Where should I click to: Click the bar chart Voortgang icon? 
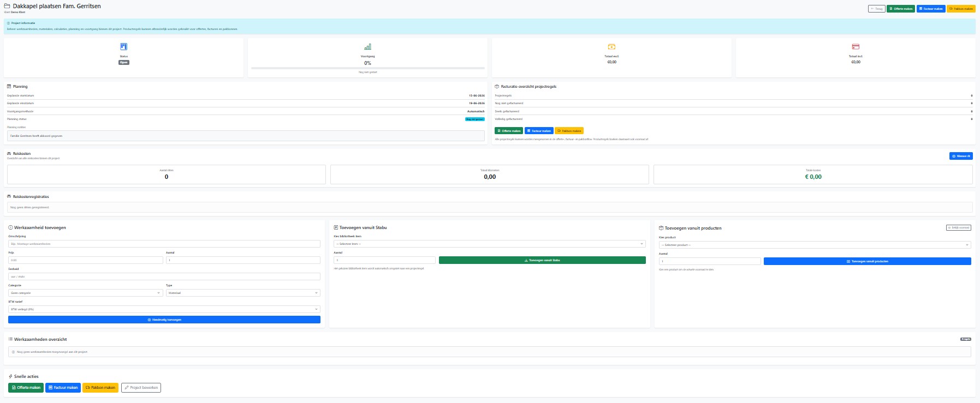tap(367, 47)
